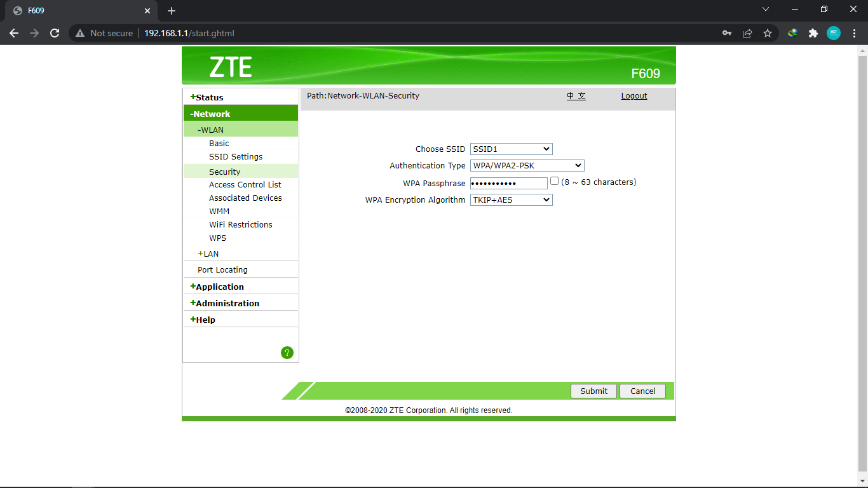Viewport: 868px width, 488px height.
Task: Open the Extensions puzzle icon
Action: coord(813,33)
